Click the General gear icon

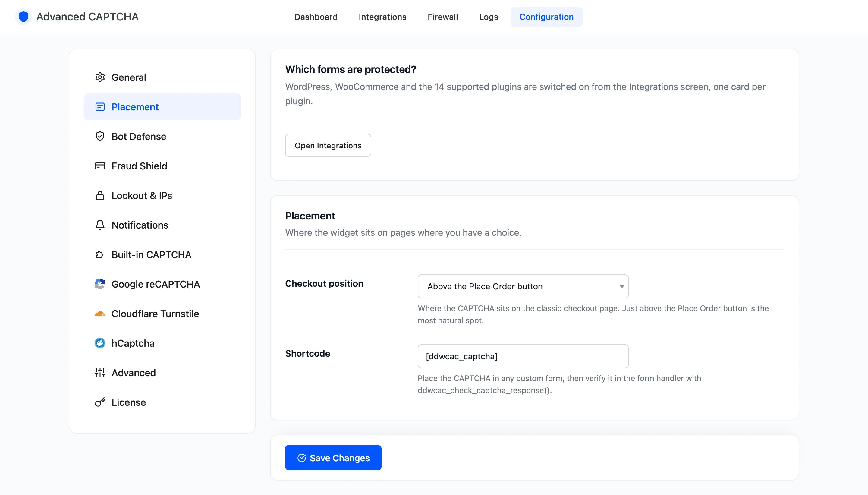tap(100, 77)
